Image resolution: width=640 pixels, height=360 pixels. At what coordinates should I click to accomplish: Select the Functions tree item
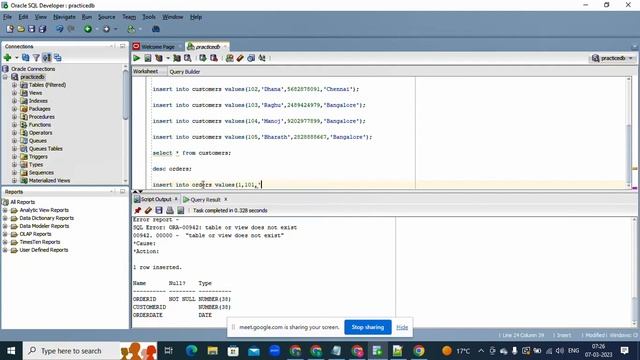click(40, 125)
